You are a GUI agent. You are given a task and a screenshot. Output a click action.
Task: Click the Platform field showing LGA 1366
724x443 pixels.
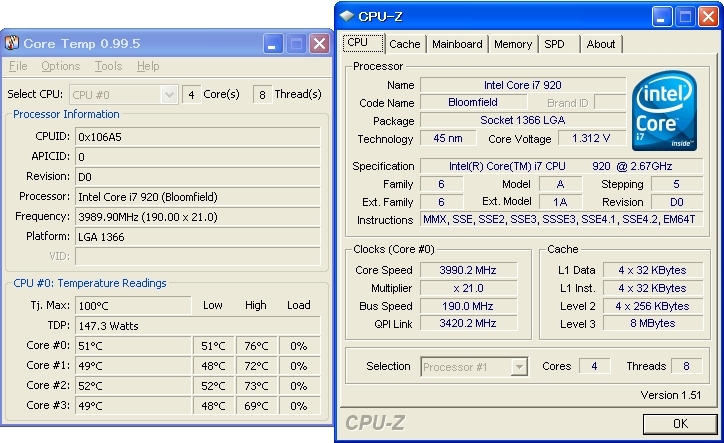click(198, 237)
